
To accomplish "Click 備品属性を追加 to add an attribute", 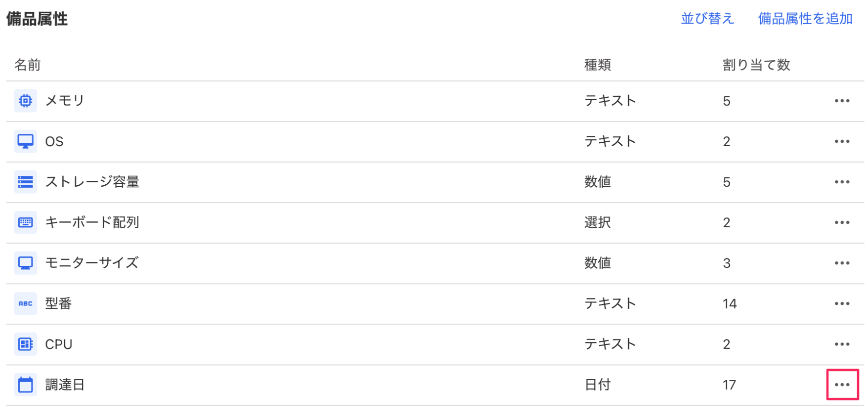I will tap(805, 18).
